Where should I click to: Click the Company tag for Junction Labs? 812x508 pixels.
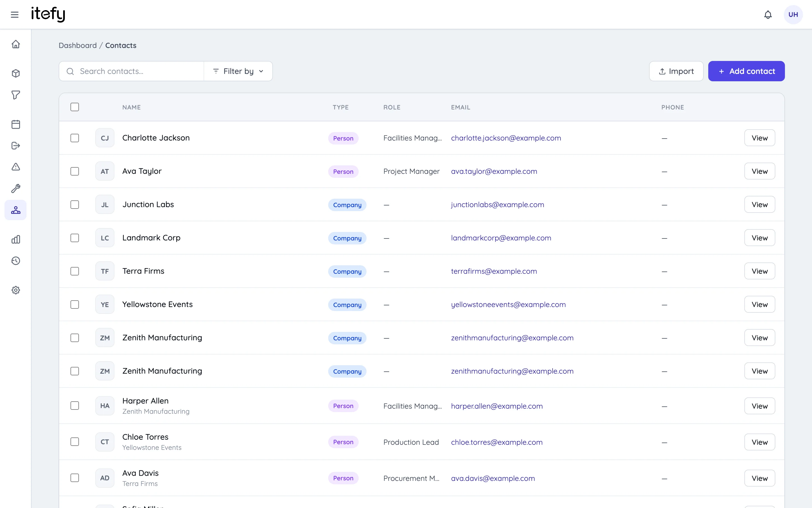click(x=347, y=205)
